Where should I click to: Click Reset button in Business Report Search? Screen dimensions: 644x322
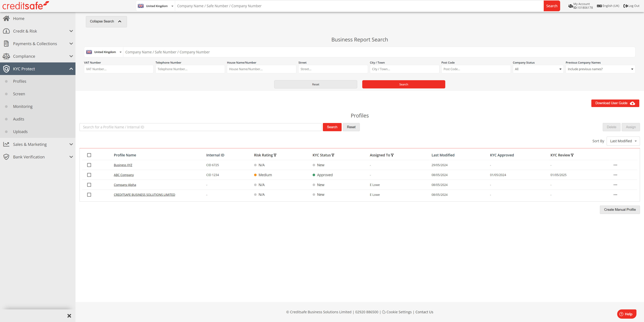click(315, 84)
